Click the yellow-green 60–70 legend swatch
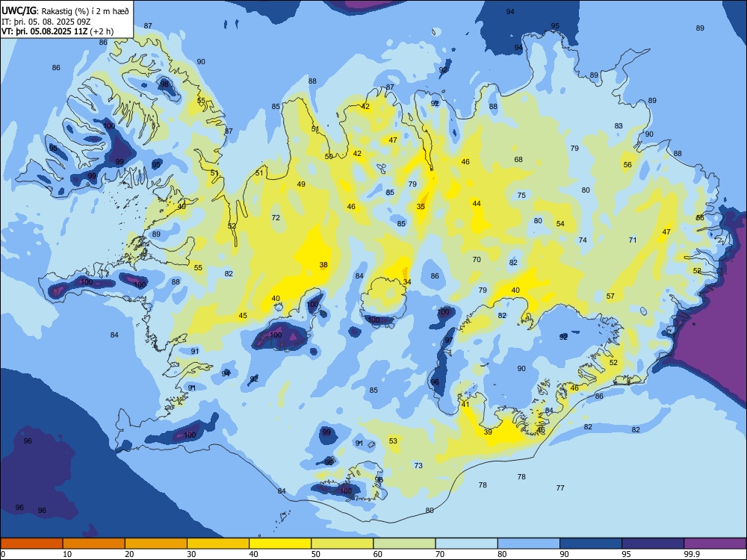The width and height of the screenshot is (747, 560). (x=404, y=544)
